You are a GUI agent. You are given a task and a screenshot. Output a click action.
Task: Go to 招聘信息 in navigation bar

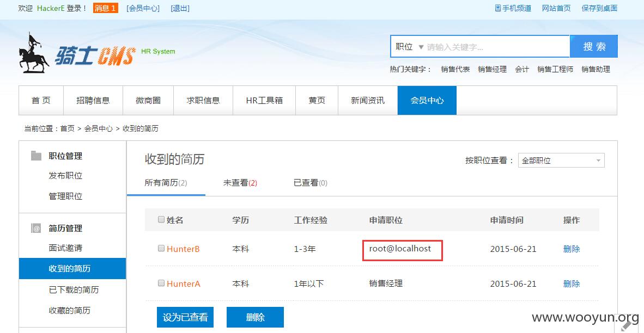pos(93,101)
